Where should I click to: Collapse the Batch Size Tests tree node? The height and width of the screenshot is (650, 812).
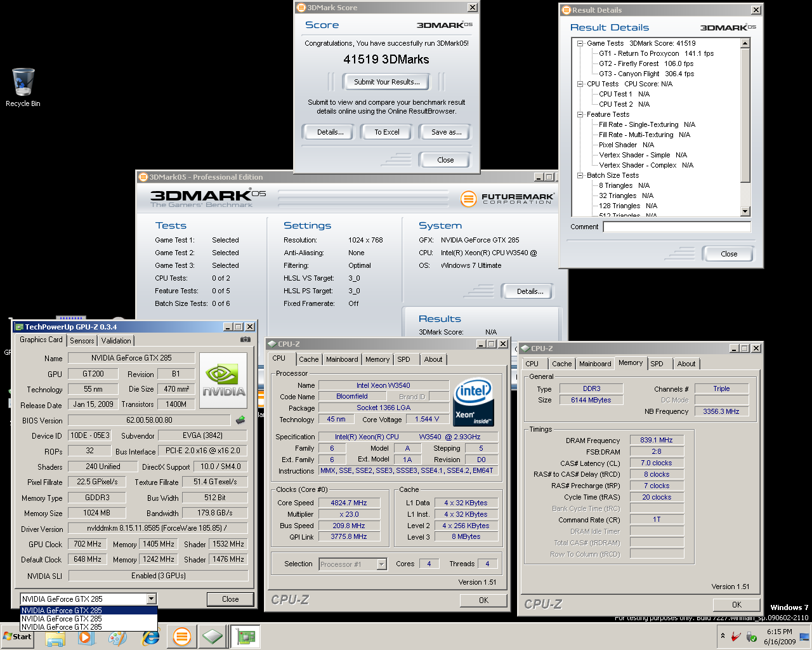coord(580,175)
